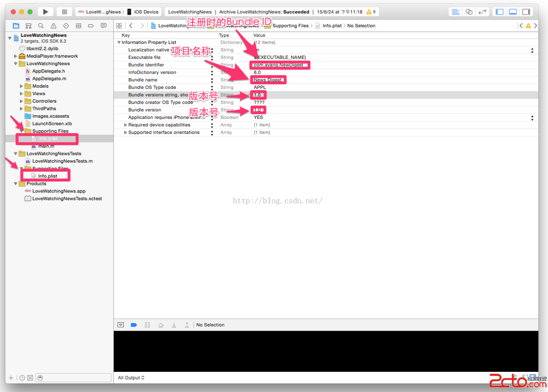The width and height of the screenshot is (548, 392).
Task: Select the standard editor mode
Action: coord(456,12)
